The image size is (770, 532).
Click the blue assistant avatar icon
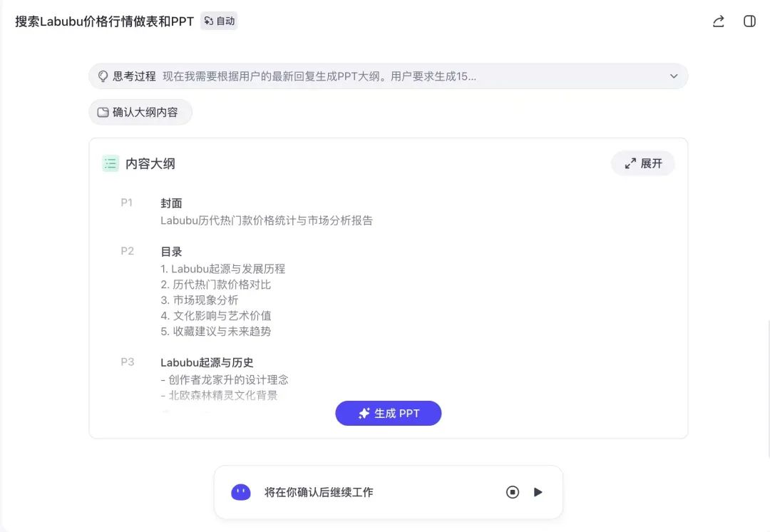point(241,492)
